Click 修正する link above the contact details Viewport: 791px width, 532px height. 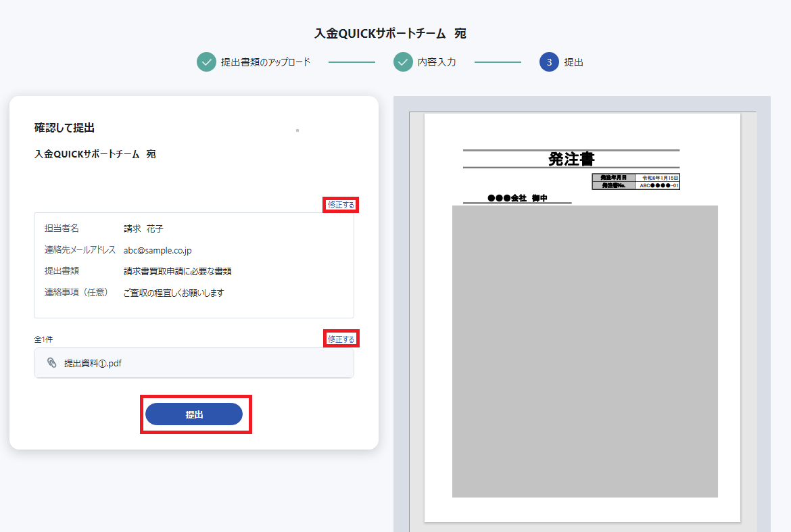pos(341,205)
